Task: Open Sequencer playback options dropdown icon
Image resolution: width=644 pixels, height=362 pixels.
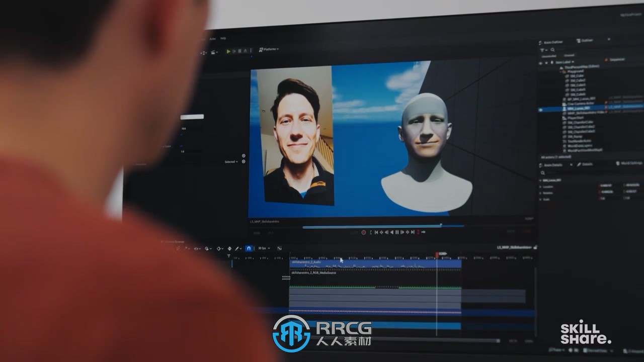Action: click(x=208, y=248)
